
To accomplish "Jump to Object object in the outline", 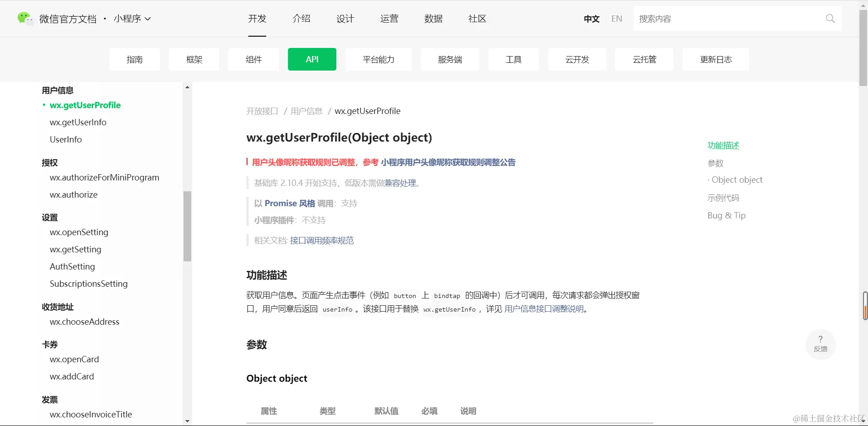I will pos(737,180).
